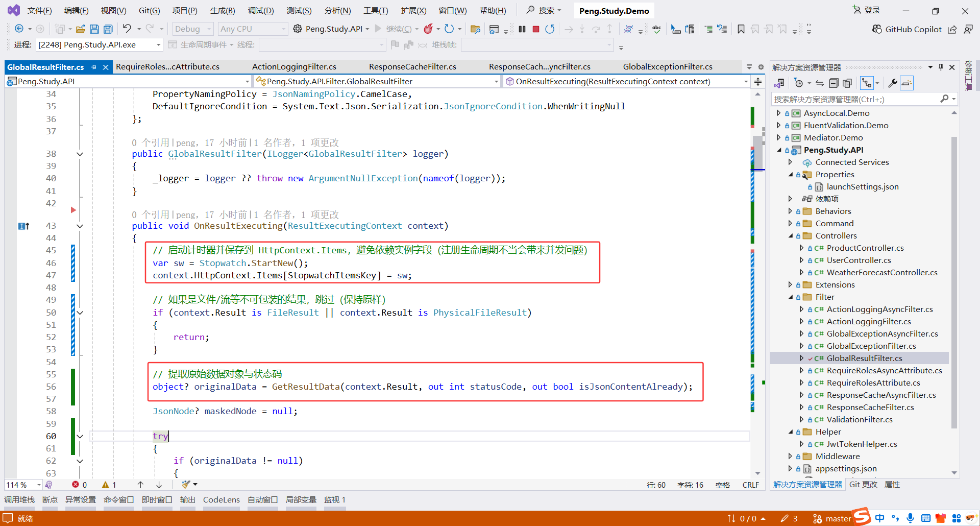The width and height of the screenshot is (980, 526).
Task: Close the GlobalResultFilter.cs tab
Action: [106, 67]
